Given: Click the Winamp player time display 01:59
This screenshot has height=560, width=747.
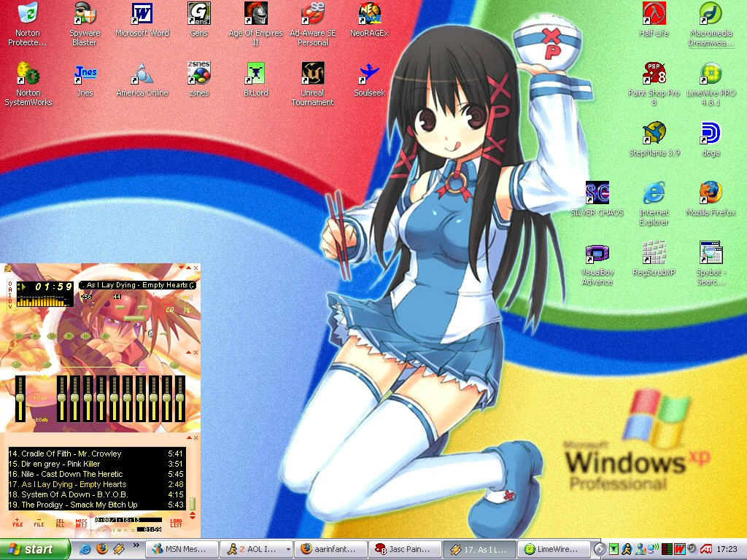Looking at the screenshot, I should pyautogui.click(x=53, y=287).
